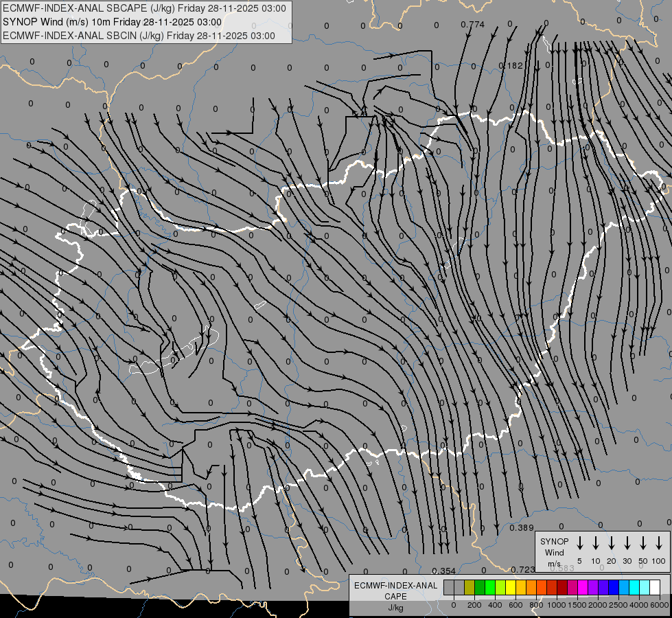
Task: Click the faded 0.583 value in wind legend
Action: point(562,569)
